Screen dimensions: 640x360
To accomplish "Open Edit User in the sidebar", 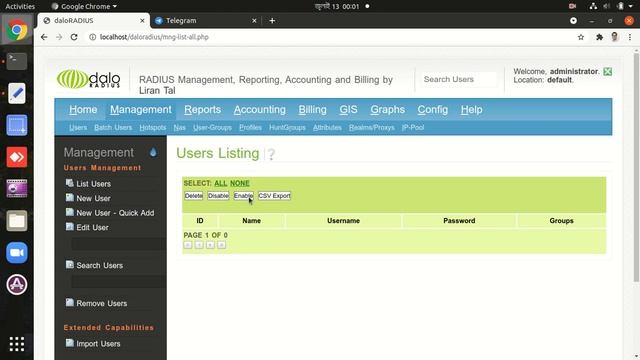I will click(92, 228).
